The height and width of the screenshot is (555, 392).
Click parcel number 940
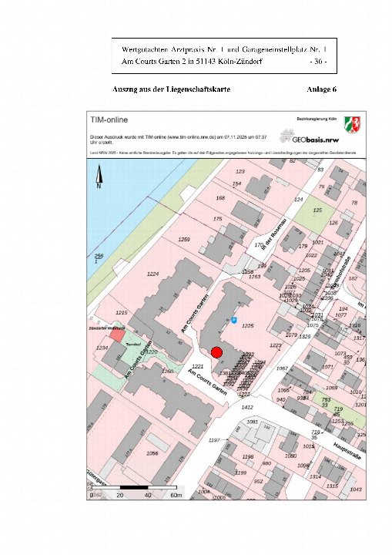point(281,399)
